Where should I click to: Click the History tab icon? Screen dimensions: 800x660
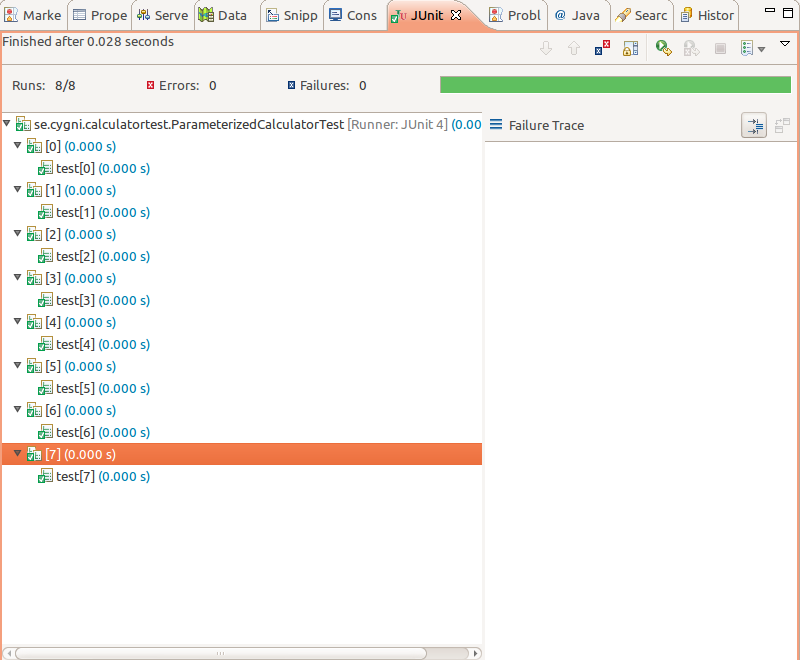687,15
